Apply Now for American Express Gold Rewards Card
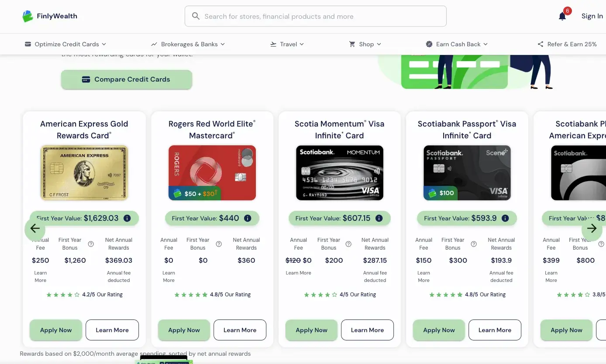Screen dimensions: 606x364 point(56,330)
